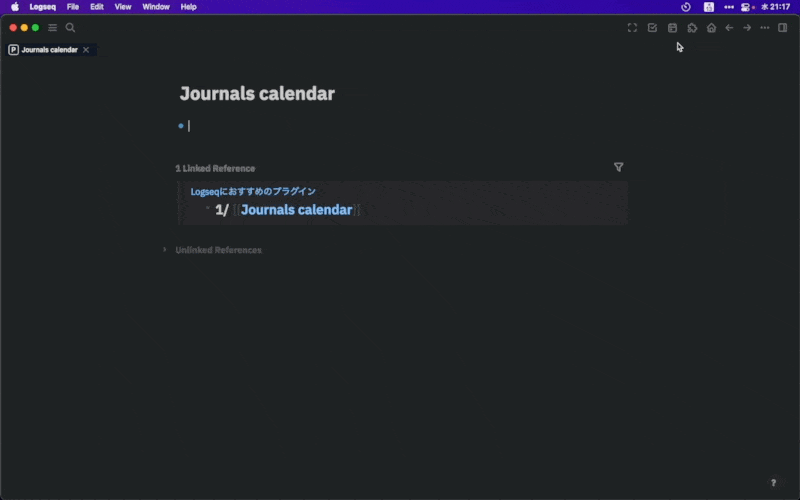Open the search magnifier icon
The height and width of the screenshot is (500, 800).
pyautogui.click(x=70, y=28)
